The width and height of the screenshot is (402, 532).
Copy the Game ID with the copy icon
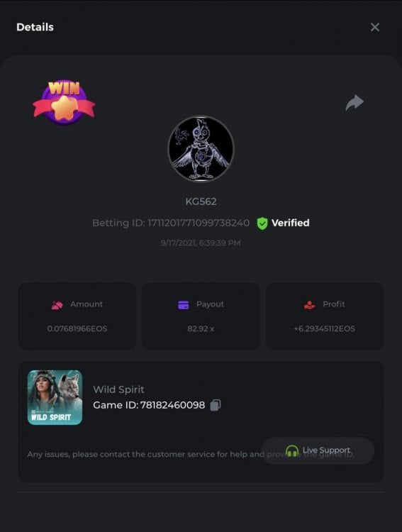click(x=216, y=405)
